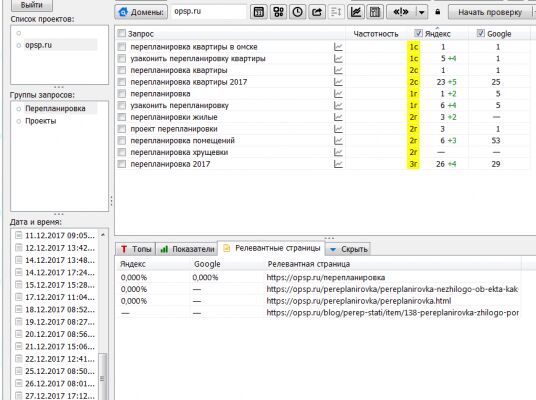Click Релевантная страница column header
Viewport: 536px width, 400px height.
[309, 264]
